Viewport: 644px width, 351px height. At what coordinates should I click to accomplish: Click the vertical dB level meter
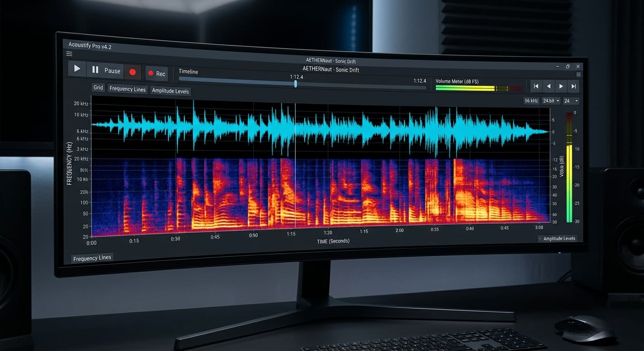click(x=569, y=167)
